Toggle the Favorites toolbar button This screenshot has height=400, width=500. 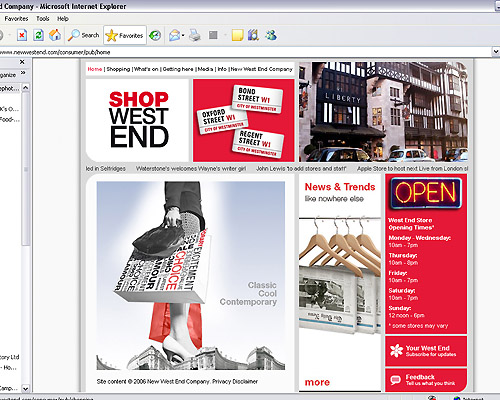pyautogui.click(x=125, y=35)
